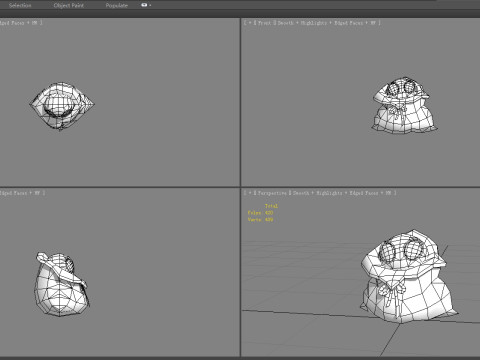This screenshot has width=480, height=360.
Task: Open Perspective viewport [+] general menu
Action: tap(250, 193)
